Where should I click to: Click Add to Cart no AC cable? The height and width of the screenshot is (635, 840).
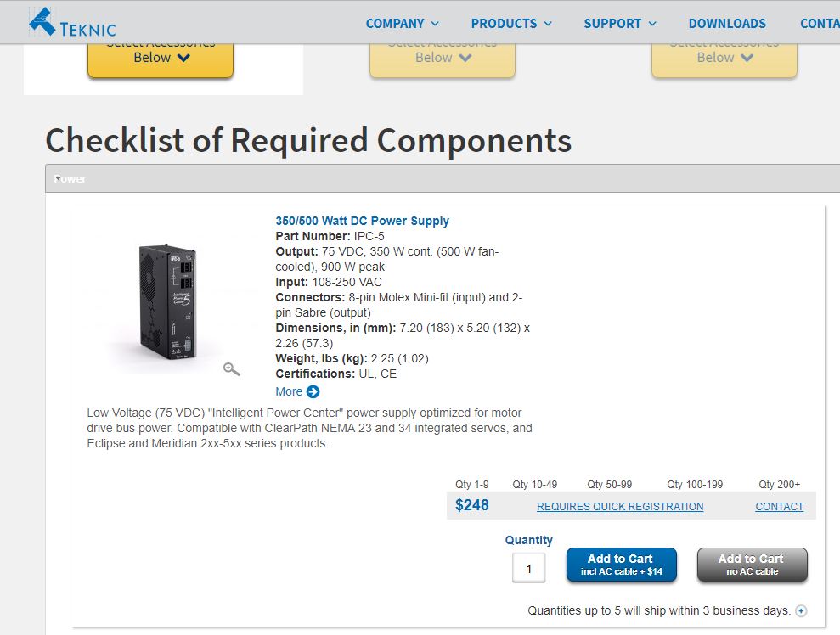coord(752,565)
